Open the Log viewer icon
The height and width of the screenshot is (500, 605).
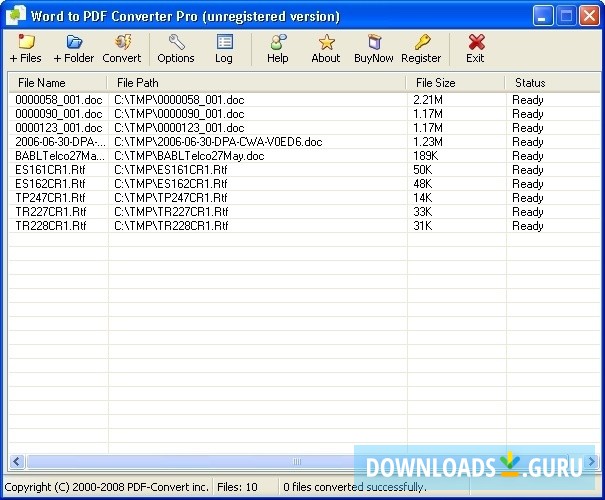click(224, 49)
